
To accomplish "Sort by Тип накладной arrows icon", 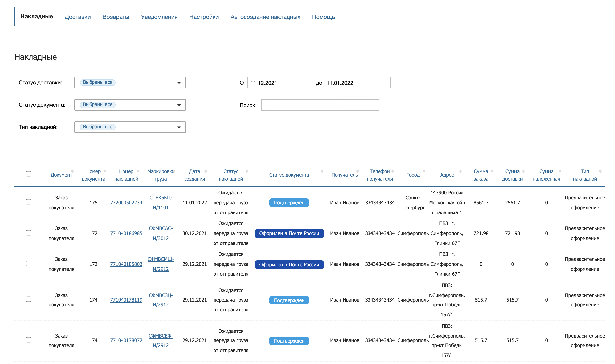I will [x=600, y=171].
